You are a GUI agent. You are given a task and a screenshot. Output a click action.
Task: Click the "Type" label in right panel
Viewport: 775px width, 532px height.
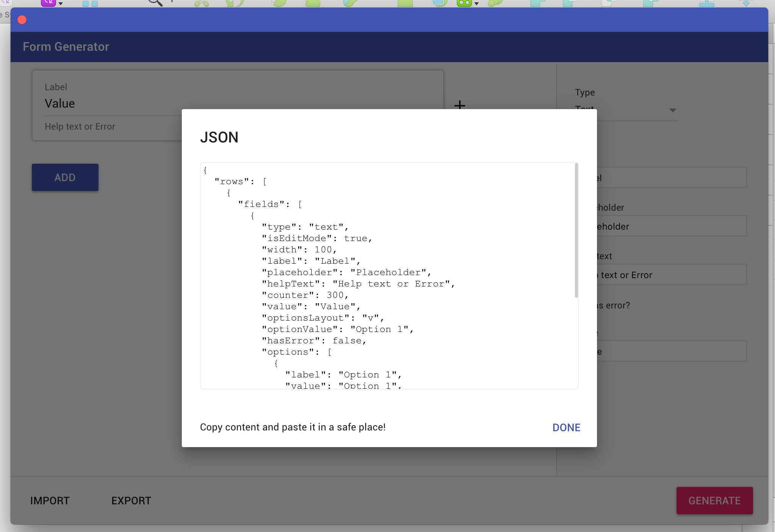pos(585,92)
